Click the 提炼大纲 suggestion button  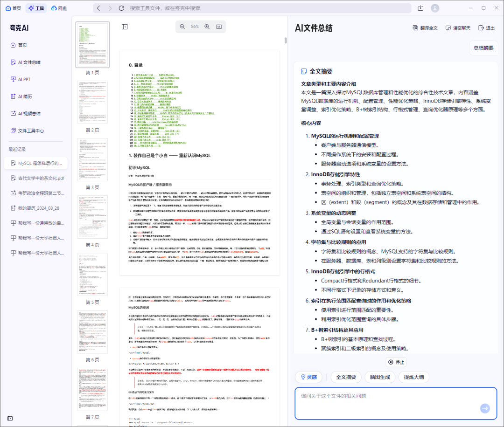pos(413,377)
